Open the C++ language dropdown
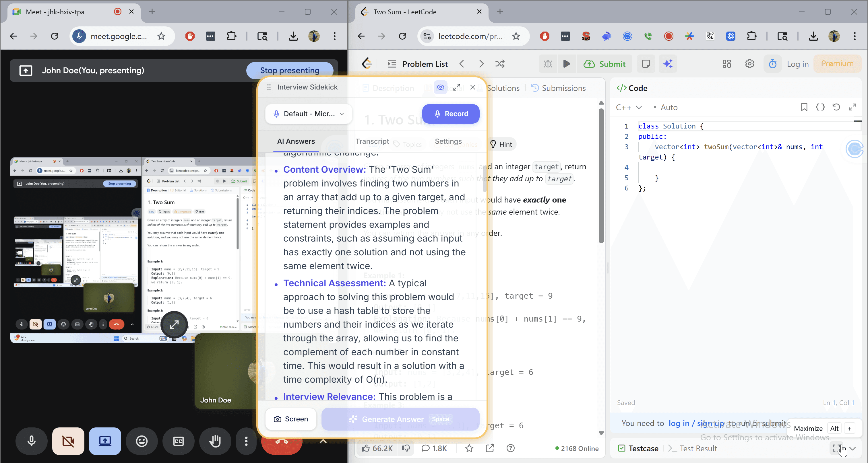Screen dimensions: 868x463 coord(628,107)
